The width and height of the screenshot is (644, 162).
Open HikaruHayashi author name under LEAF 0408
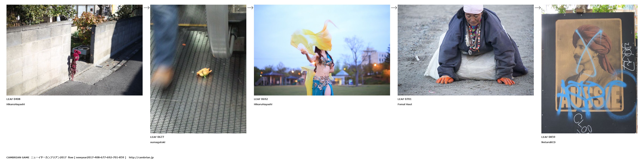pyautogui.click(x=16, y=104)
